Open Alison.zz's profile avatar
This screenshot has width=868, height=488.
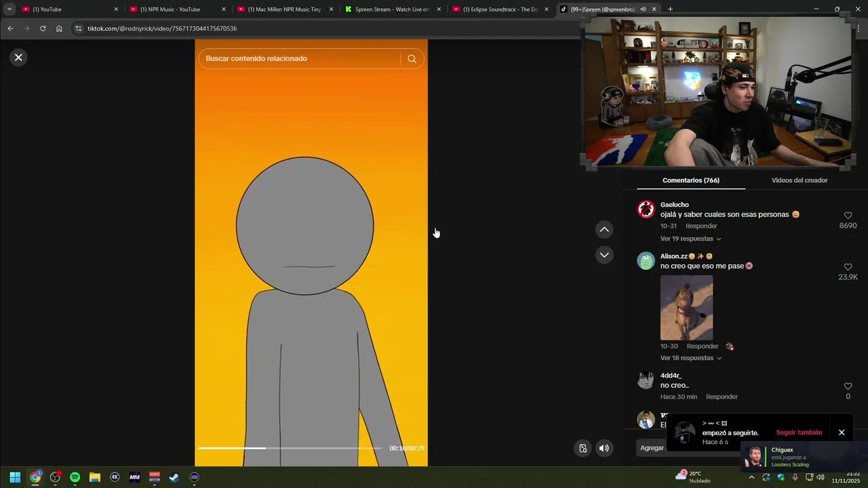646,261
